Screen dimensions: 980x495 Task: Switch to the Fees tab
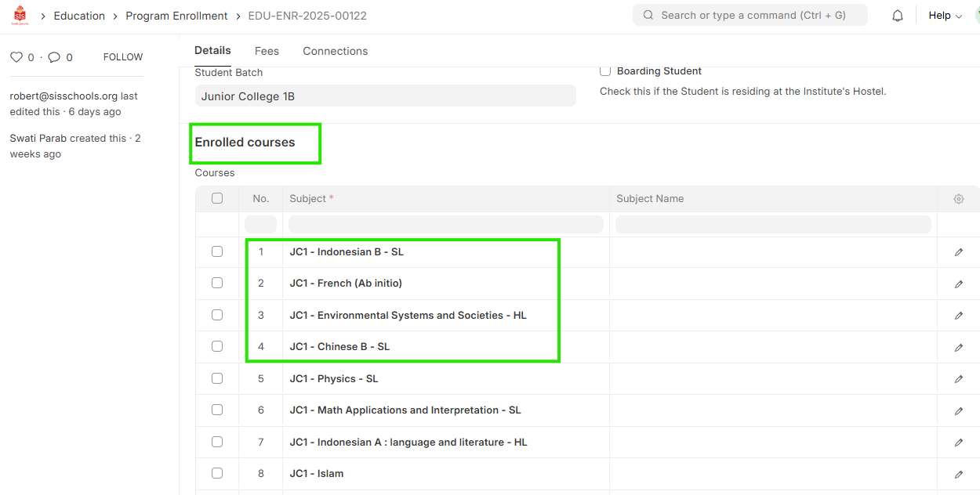coord(267,51)
